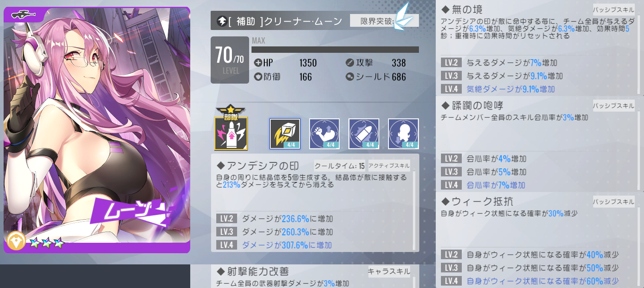Click the 攻撃 attack stat icon
Screen dimensions: 644x288
pos(350,63)
